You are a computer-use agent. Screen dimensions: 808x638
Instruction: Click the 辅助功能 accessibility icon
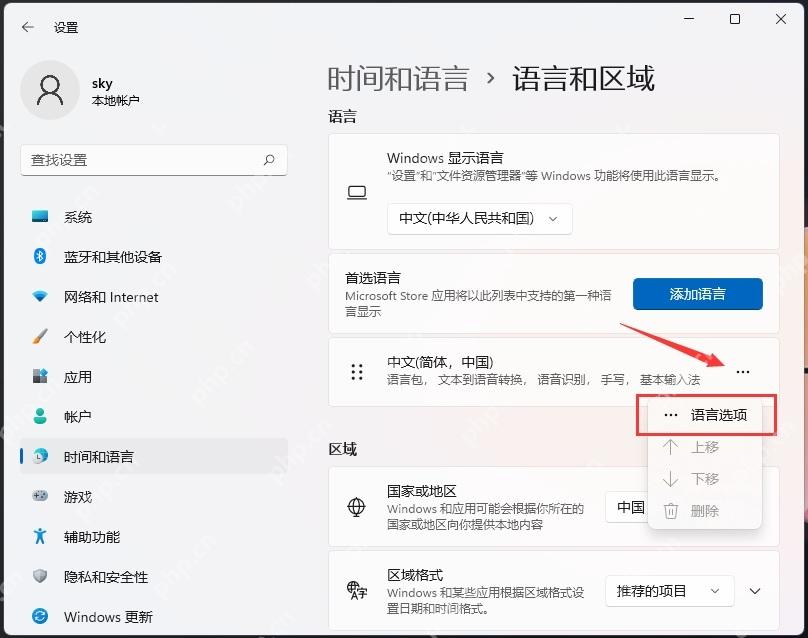pyautogui.click(x=40, y=536)
